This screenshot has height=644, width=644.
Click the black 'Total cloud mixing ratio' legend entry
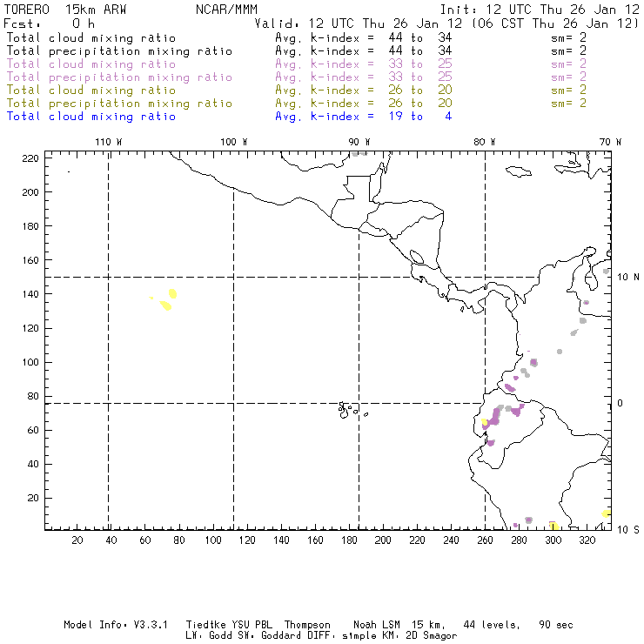pyautogui.click(x=91, y=37)
